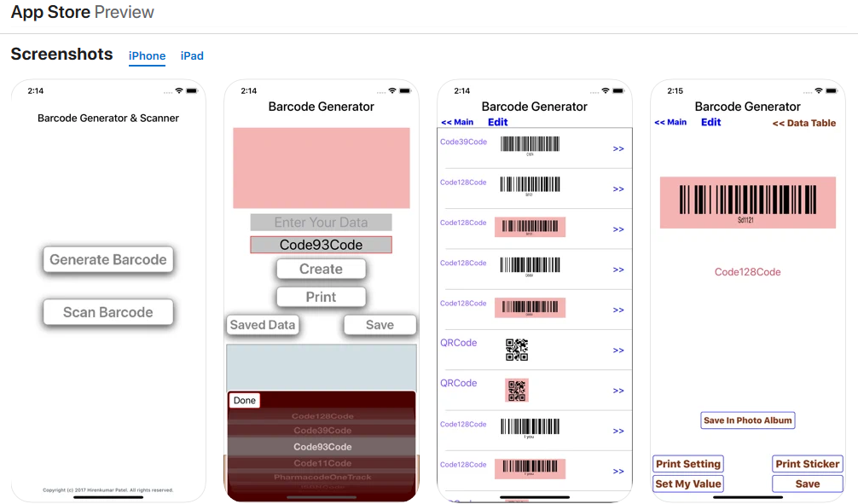This screenshot has width=858, height=504.
Task: Click Wi-Fi icon in Barcode Generator & Scanner screenshot
Action: pos(178,91)
